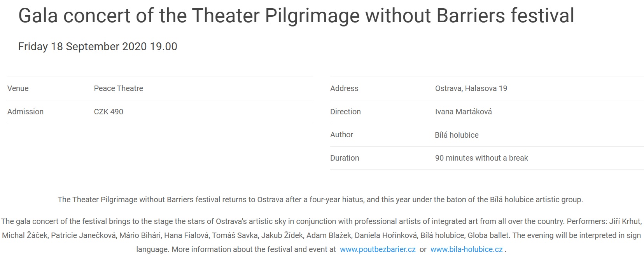
Task: Click performer name Patricie Janečková
Action: tap(83, 235)
